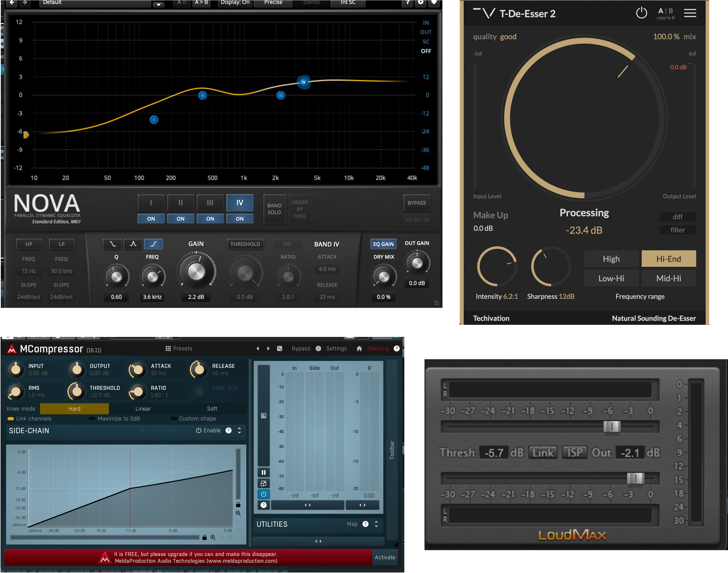Click NOVA FREQ value 3.6 kHz field
The width and height of the screenshot is (728, 573).
coord(152,297)
